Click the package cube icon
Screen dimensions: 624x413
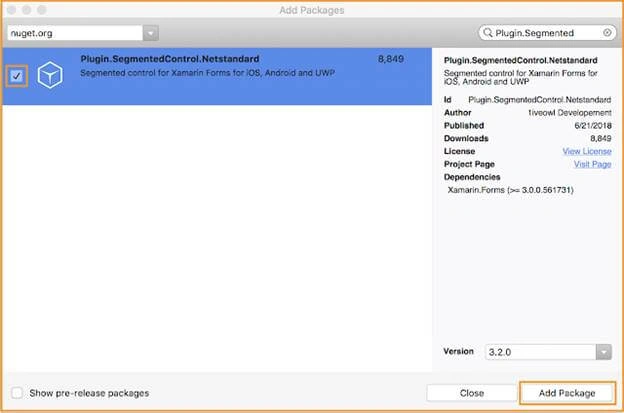click(x=50, y=75)
